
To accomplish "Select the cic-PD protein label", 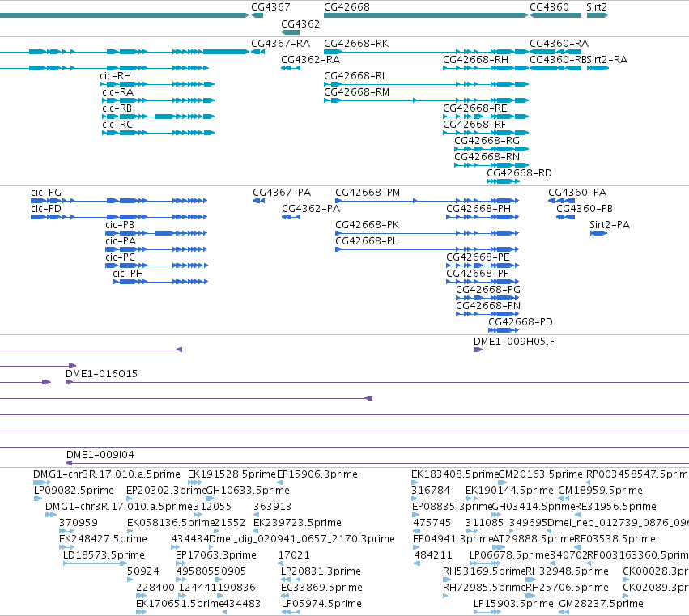I will pos(46,209).
